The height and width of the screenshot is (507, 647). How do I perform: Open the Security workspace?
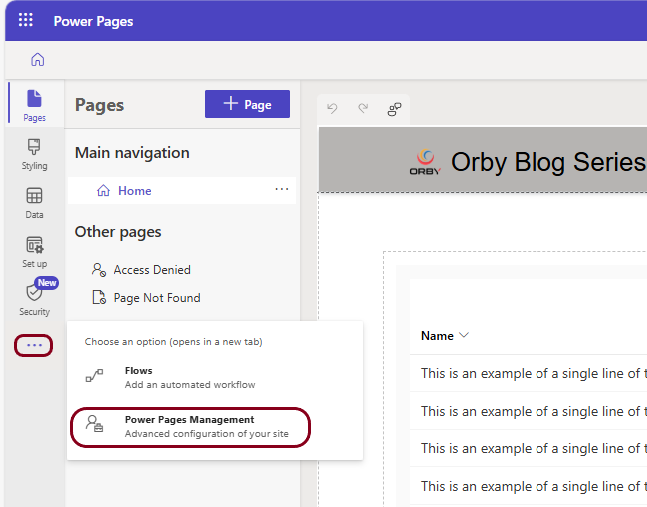tap(34, 298)
